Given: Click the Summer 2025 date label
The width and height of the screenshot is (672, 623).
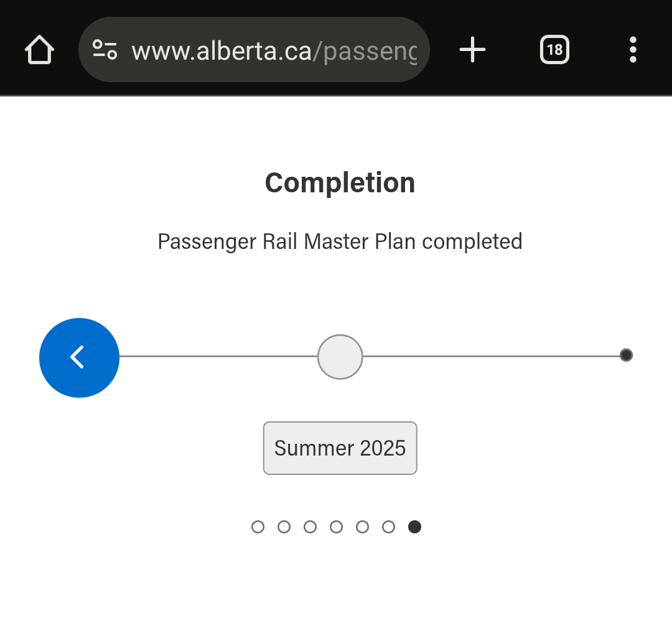Looking at the screenshot, I should pyautogui.click(x=340, y=448).
